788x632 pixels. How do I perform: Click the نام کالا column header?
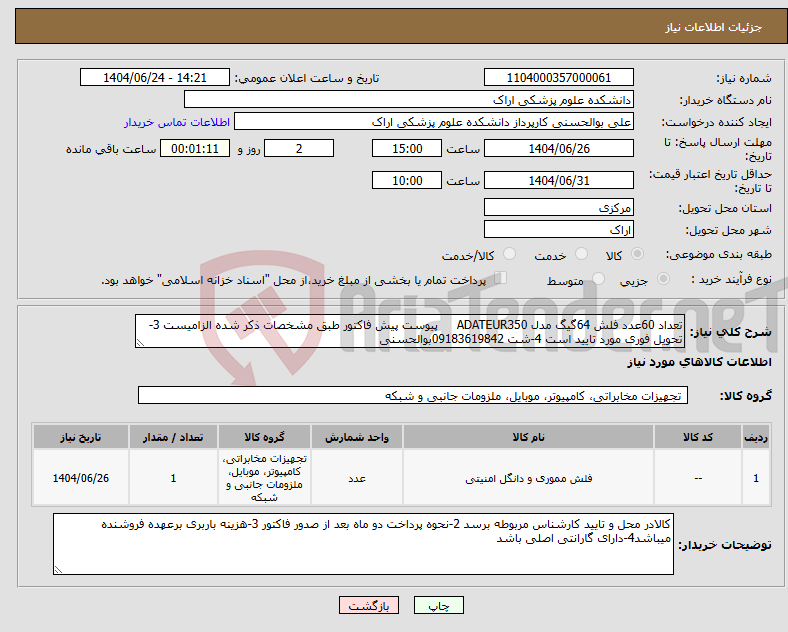[x=528, y=437]
